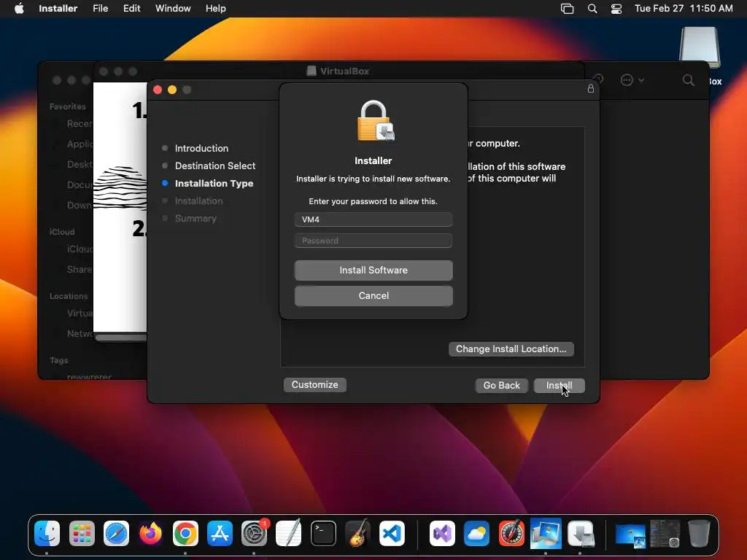The width and height of the screenshot is (747, 560).
Task: Launch Terminal from the Dock
Action: tap(323, 533)
